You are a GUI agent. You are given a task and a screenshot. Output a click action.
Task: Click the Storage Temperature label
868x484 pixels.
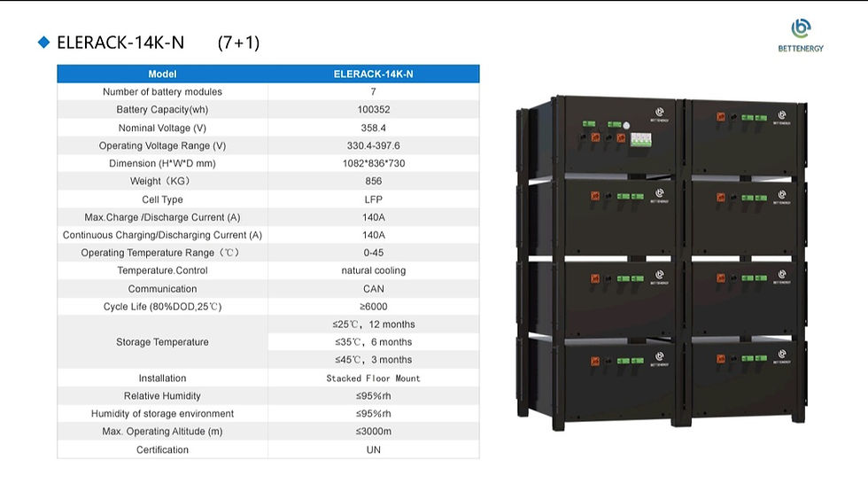pos(162,341)
